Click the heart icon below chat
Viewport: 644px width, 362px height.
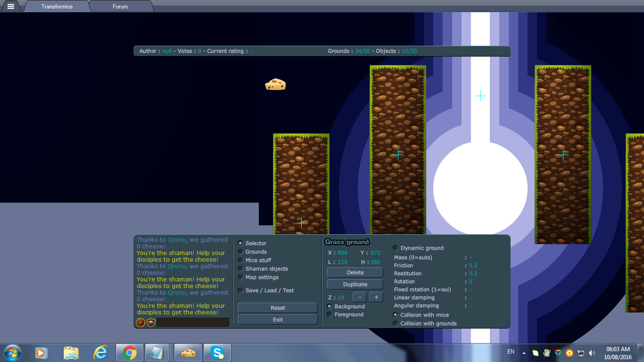[140, 322]
